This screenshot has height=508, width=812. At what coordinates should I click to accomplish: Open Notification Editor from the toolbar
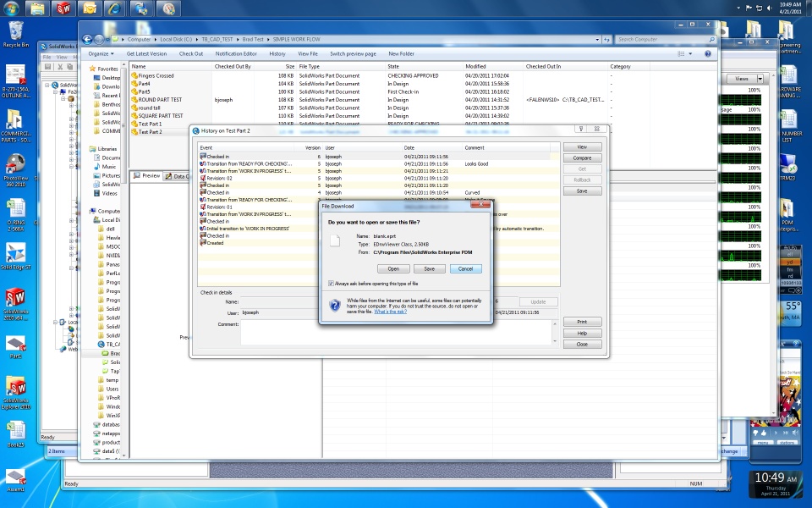[236, 54]
